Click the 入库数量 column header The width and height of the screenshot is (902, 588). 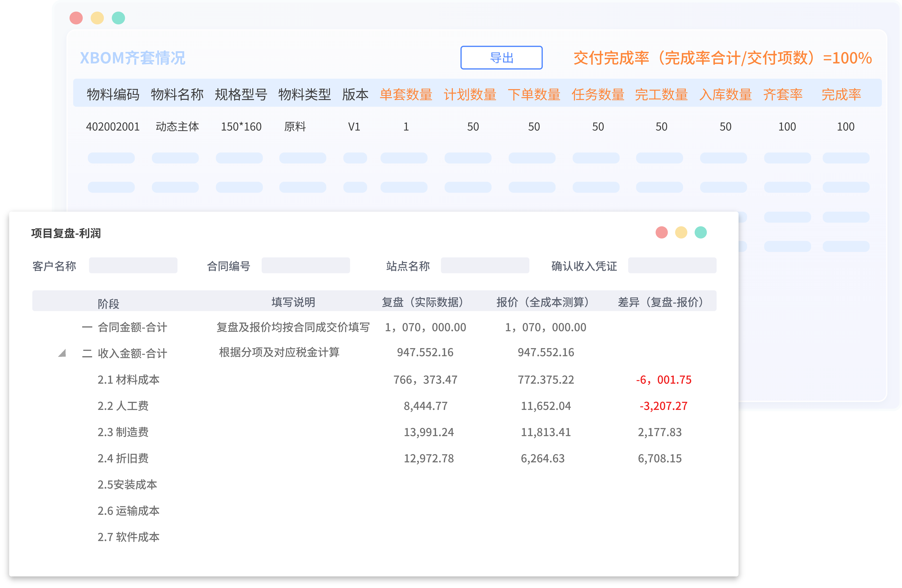725,94
